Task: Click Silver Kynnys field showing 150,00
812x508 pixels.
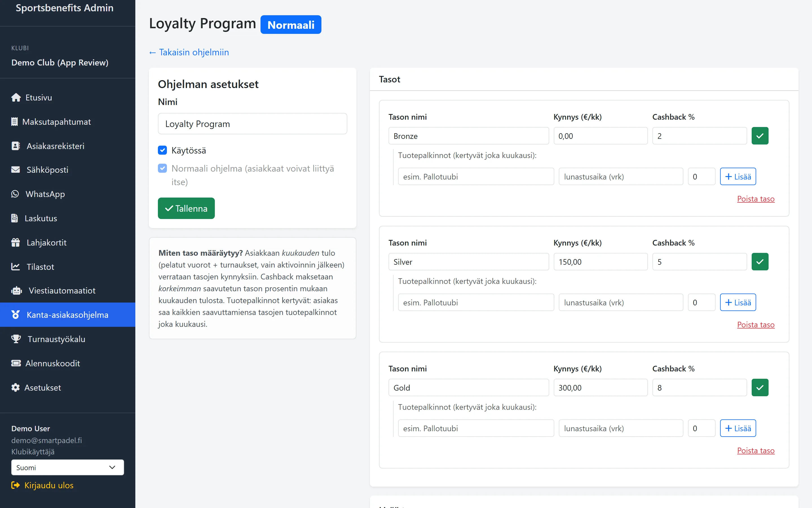Action: tap(600, 262)
